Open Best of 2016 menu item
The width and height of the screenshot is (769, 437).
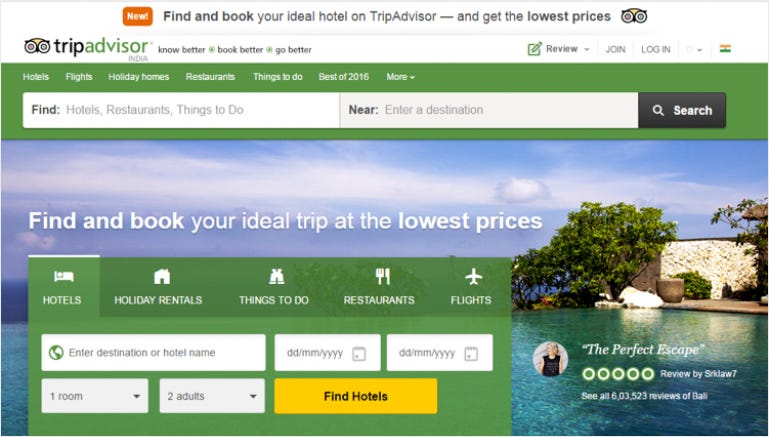point(343,77)
